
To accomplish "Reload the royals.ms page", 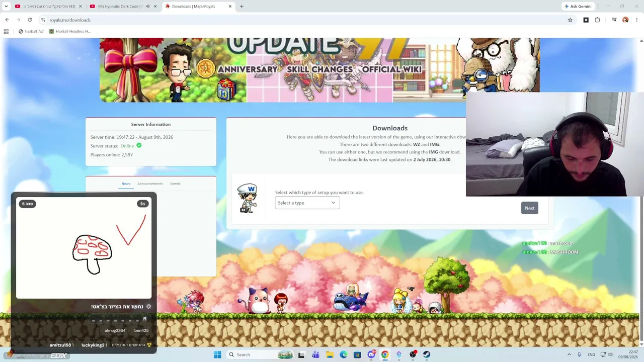I will point(30,20).
